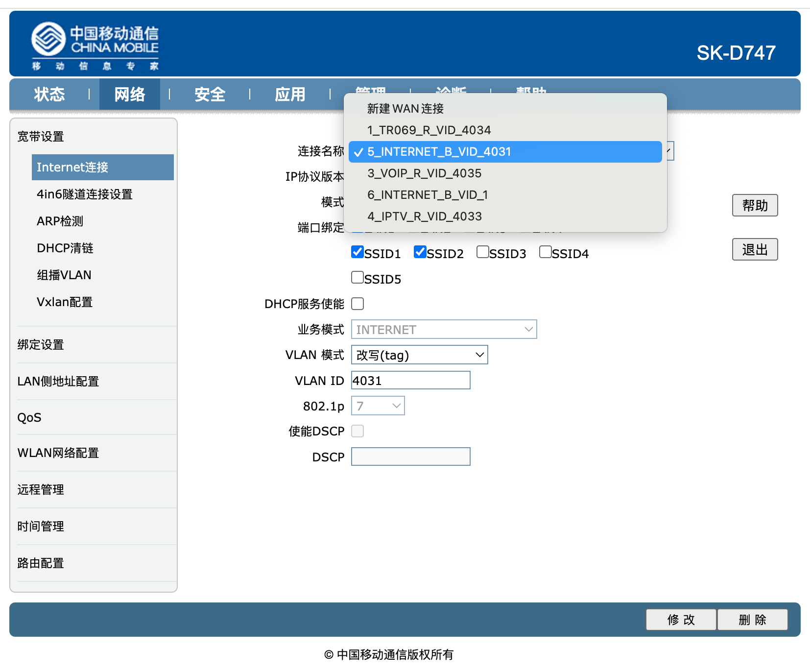
Task: Choose 新建WAN连接 option in dropdown
Action: coord(405,109)
